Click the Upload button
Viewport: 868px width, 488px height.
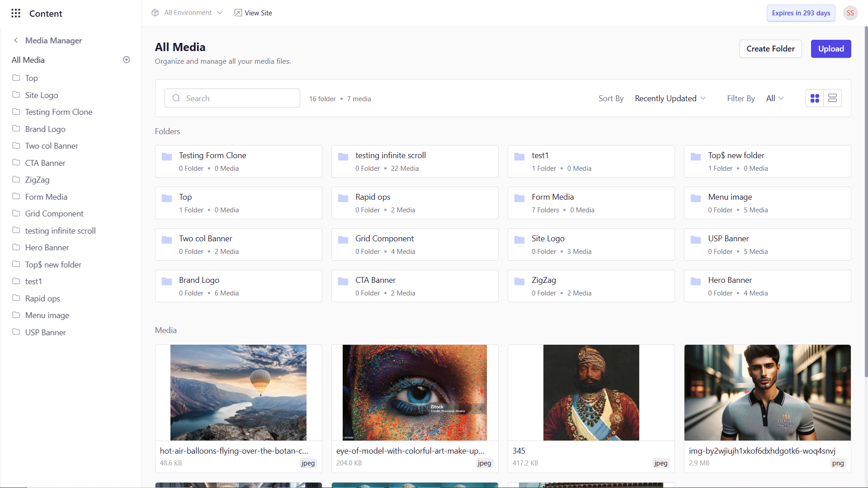pyautogui.click(x=830, y=49)
